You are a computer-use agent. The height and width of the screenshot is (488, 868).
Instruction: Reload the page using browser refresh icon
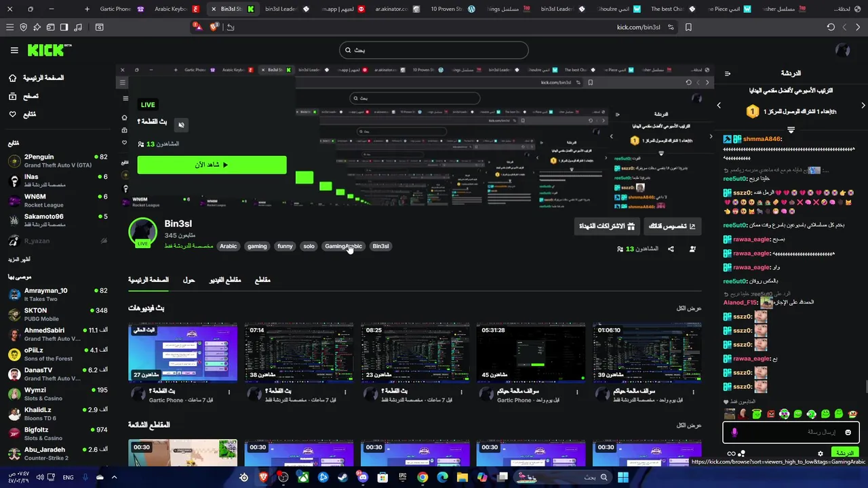(x=831, y=27)
